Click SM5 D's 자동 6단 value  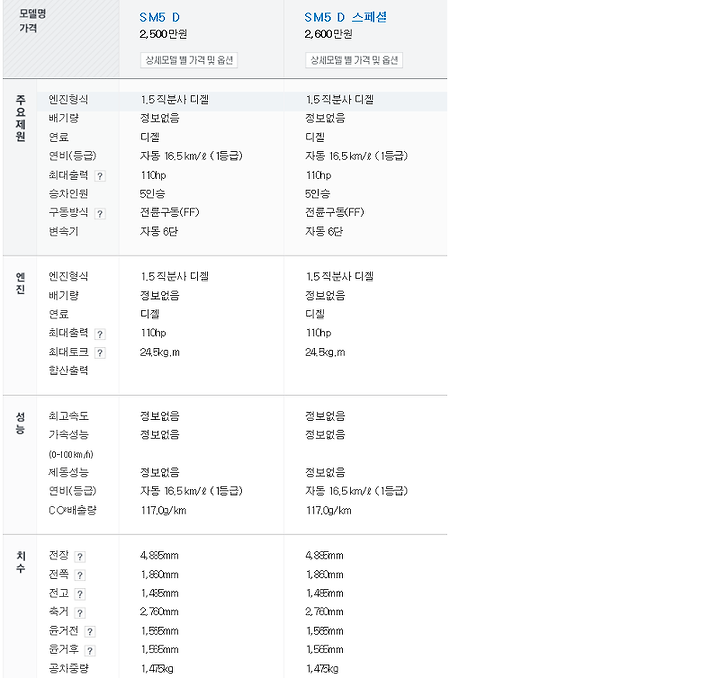coord(159,231)
